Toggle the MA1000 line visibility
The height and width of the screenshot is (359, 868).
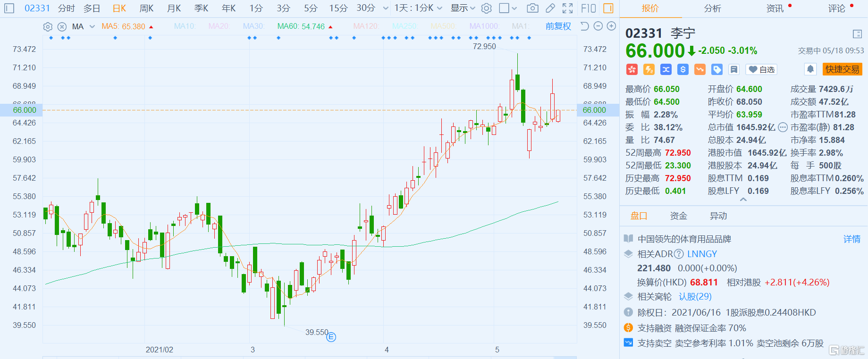[484, 26]
